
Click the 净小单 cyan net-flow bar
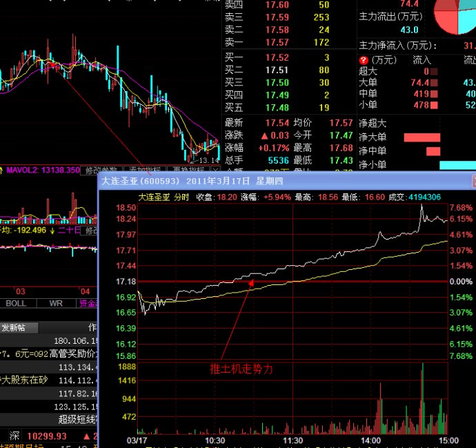click(457, 165)
